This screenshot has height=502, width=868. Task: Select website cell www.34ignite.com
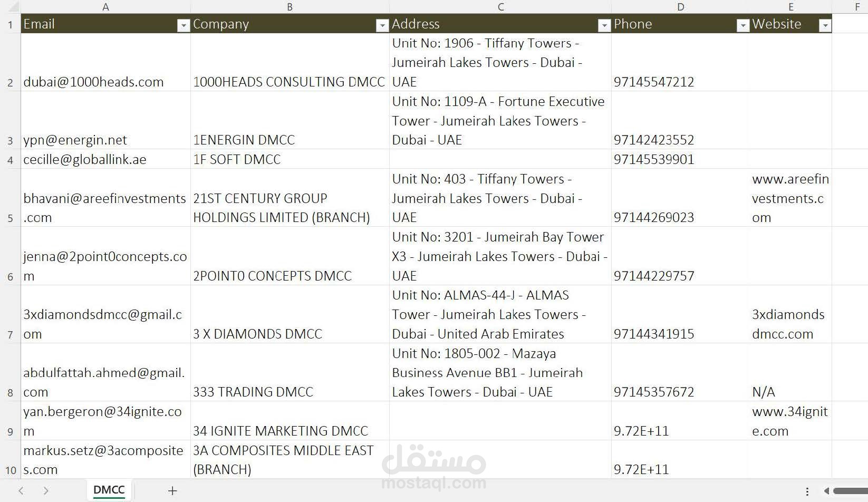click(791, 421)
